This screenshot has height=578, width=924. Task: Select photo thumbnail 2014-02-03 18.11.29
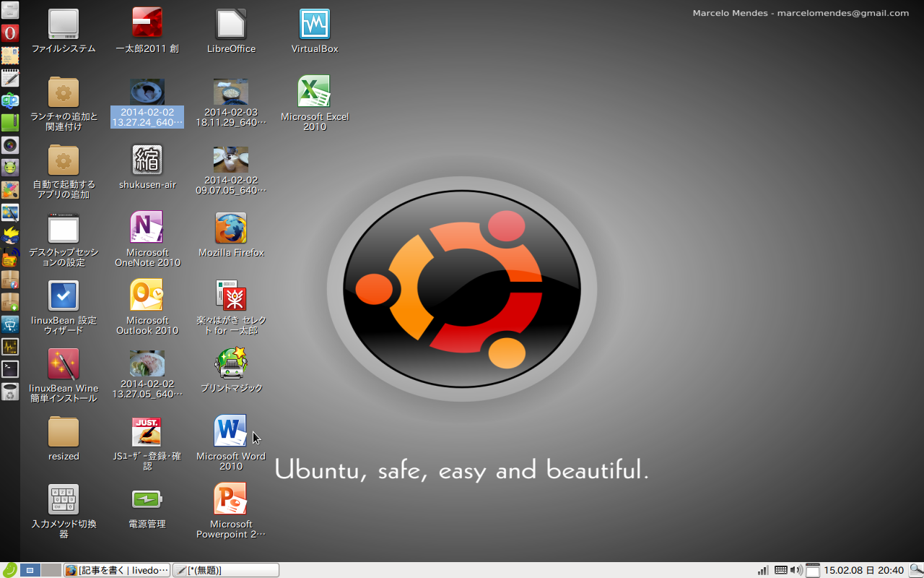[x=231, y=92]
